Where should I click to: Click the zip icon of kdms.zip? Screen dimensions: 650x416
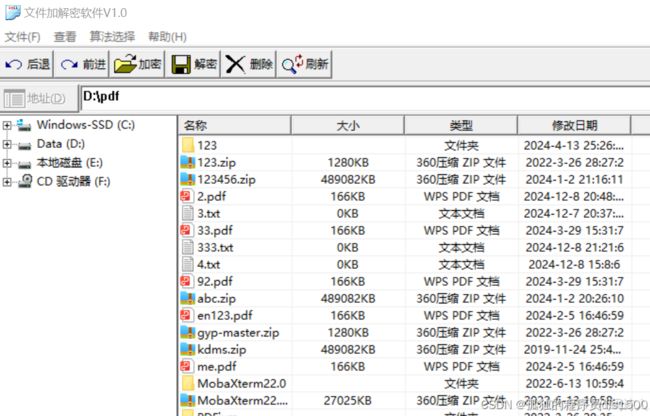pyautogui.click(x=188, y=349)
